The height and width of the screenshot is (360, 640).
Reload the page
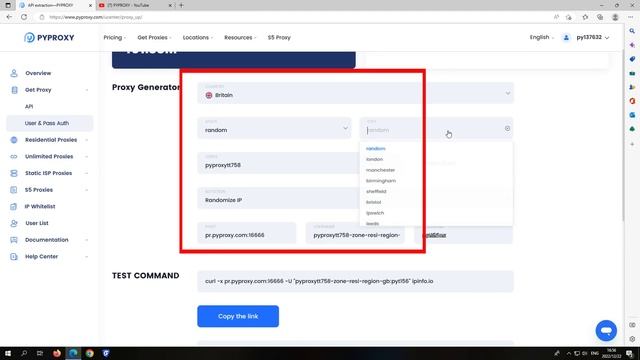[24, 17]
